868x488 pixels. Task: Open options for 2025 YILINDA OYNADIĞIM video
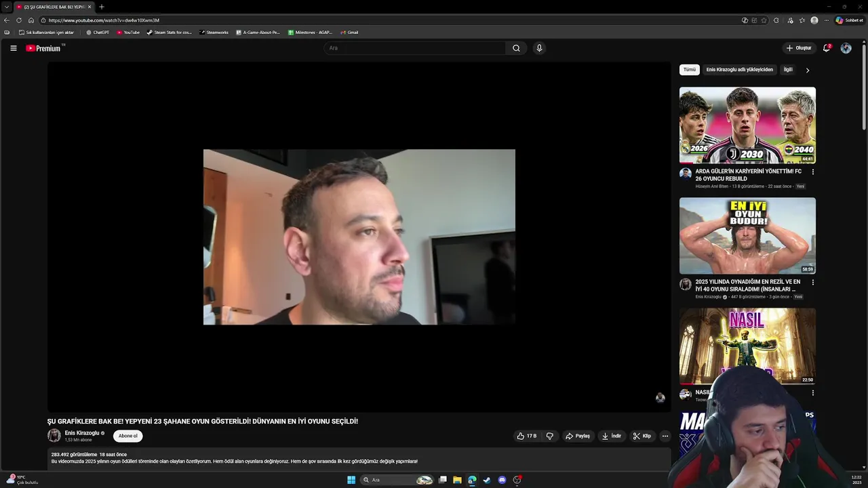tap(812, 282)
